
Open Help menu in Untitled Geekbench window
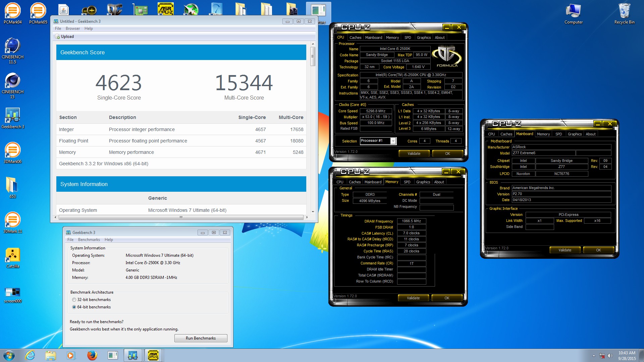pos(89,28)
